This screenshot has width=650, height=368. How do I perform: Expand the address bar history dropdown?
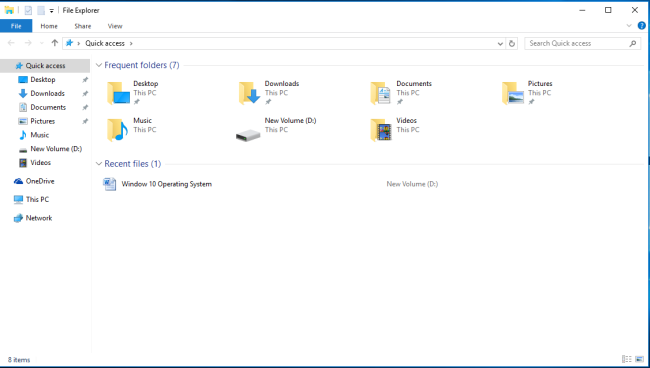500,44
